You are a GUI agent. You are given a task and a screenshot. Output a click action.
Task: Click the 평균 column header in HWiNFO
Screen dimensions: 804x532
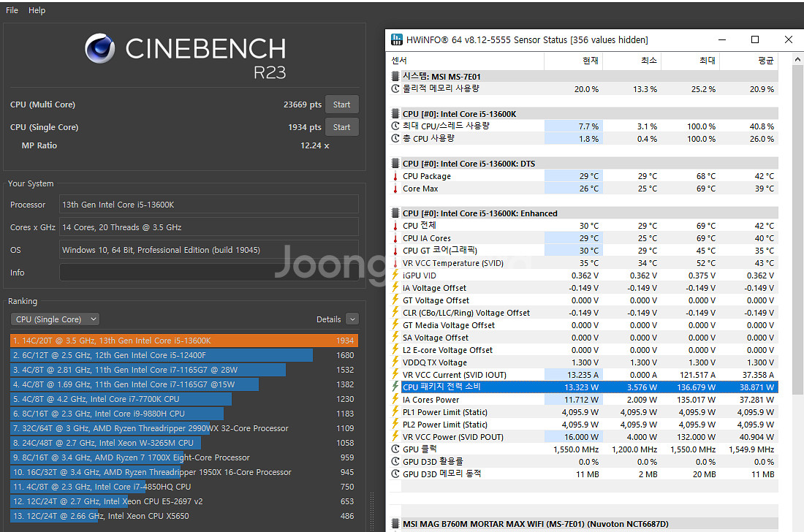pyautogui.click(x=749, y=61)
